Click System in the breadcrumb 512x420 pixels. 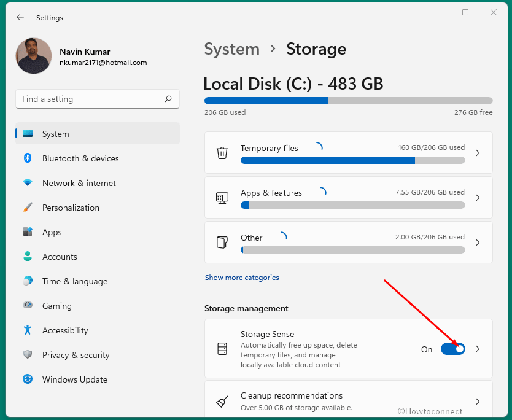pos(232,49)
